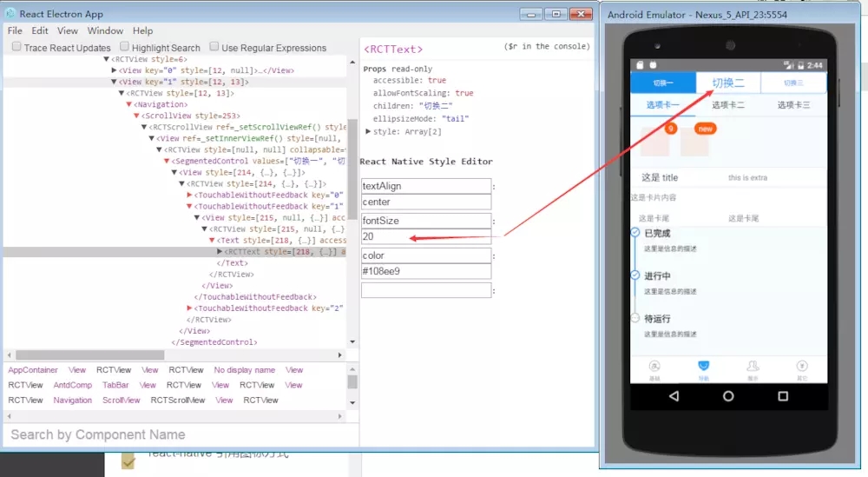Tap the check icon beside 进行中 step
Viewport: 868px width, 477px height.
coord(635,275)
